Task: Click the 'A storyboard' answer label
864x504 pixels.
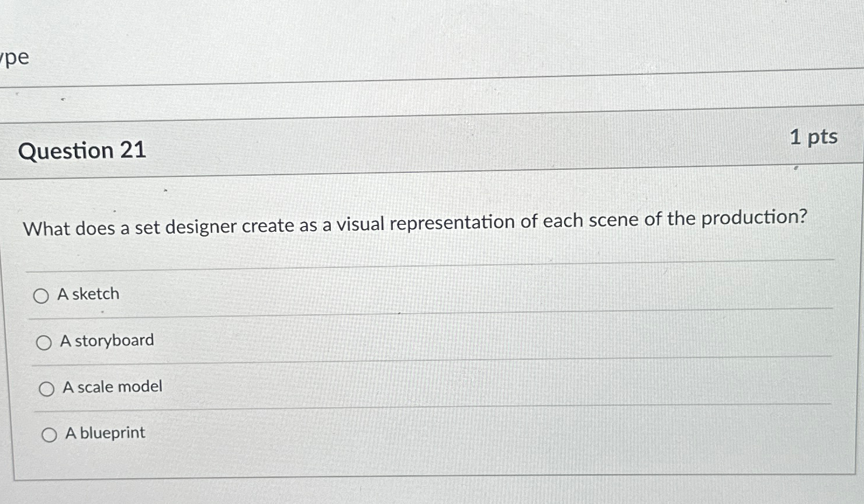Action: coord(106,340)
